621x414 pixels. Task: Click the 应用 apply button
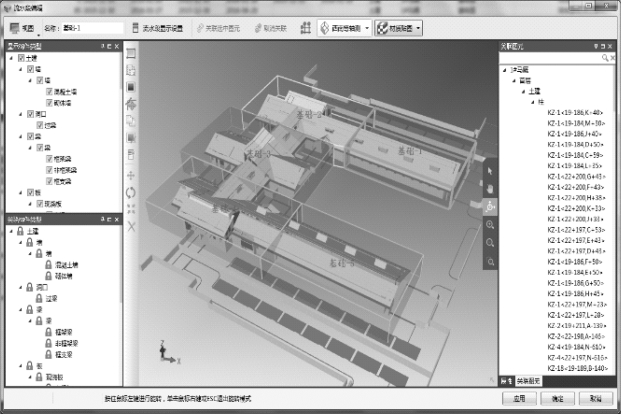tap(519, 399)
